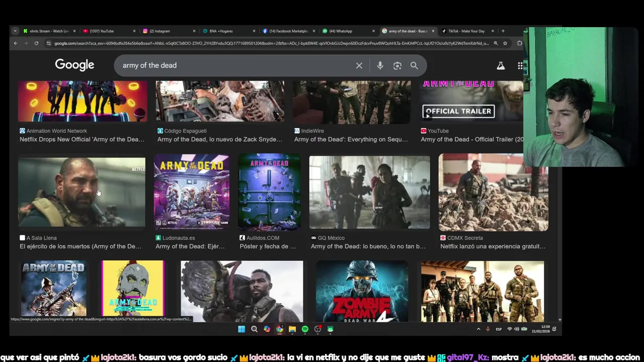Open Search Labs flask icon
The height and width of the screenshot is (362, 644).
coord(501,65)
